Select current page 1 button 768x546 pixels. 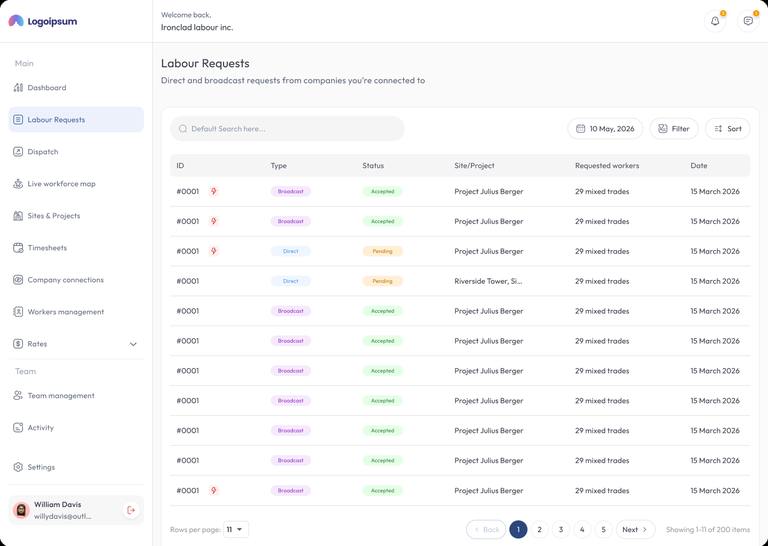518,529
